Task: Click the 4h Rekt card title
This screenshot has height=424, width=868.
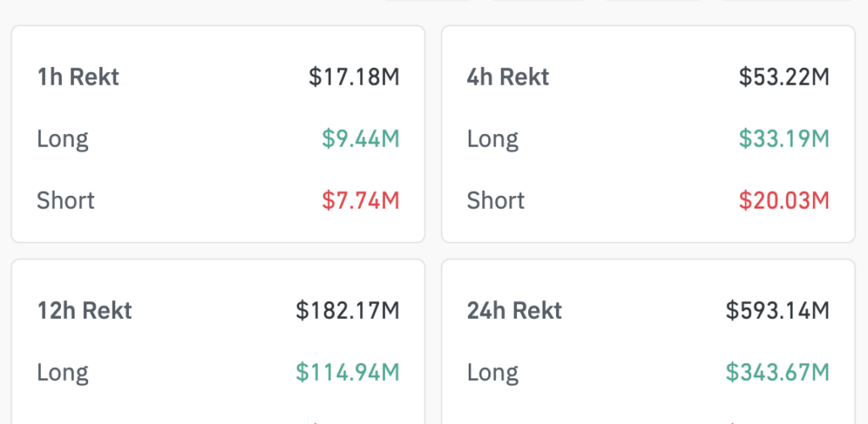Action: point(508,77)
